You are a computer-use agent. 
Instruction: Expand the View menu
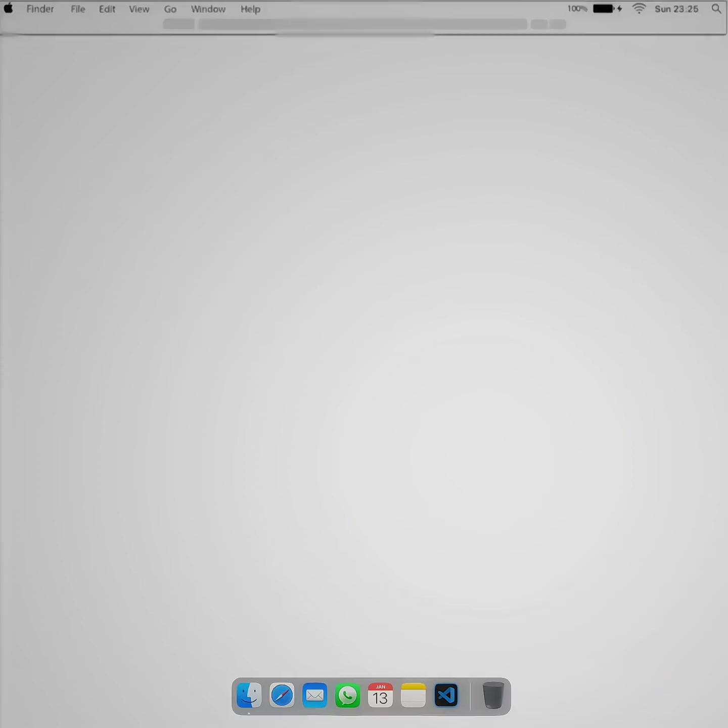(139, 9)
